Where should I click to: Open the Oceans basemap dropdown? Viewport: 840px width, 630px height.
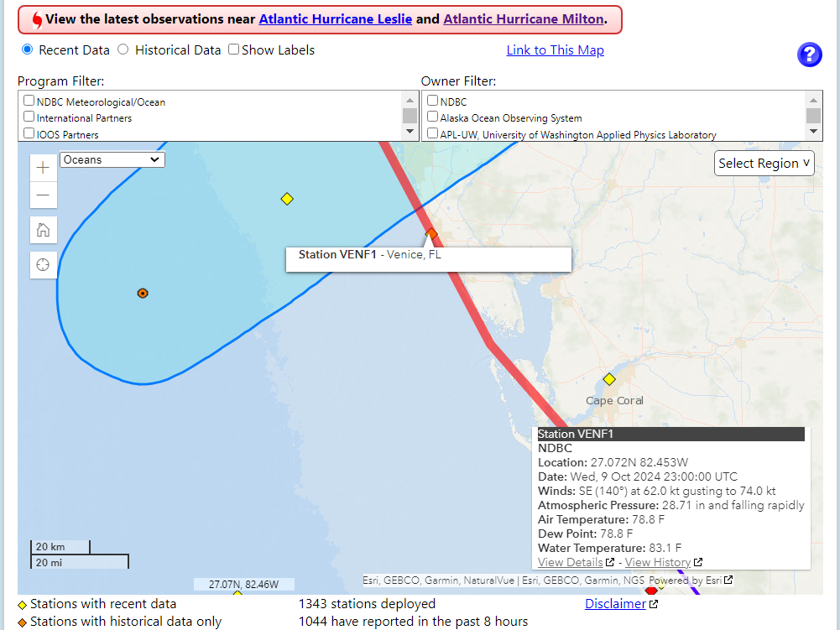coord(112,159)
